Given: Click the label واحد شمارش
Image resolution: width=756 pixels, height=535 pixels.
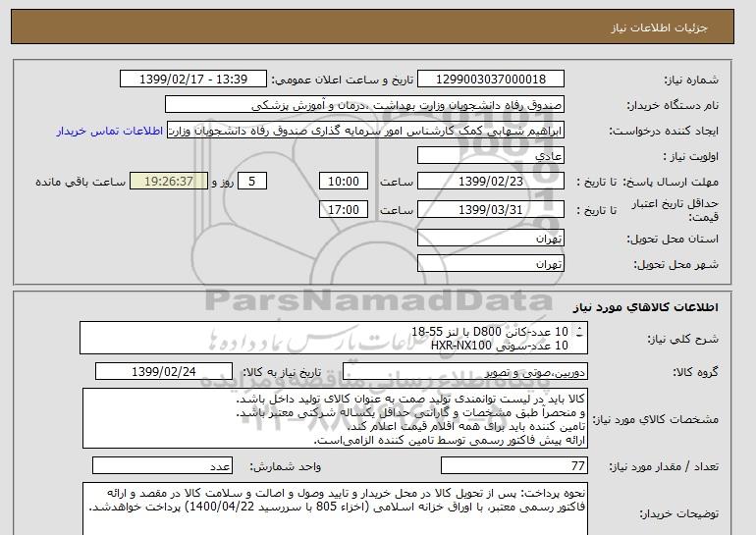Looking at the screenshot, I should point(286,466).
